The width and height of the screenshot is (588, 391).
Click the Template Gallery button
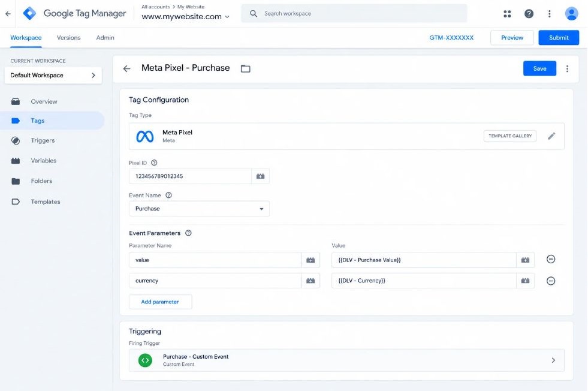click(x=510, y=136)
